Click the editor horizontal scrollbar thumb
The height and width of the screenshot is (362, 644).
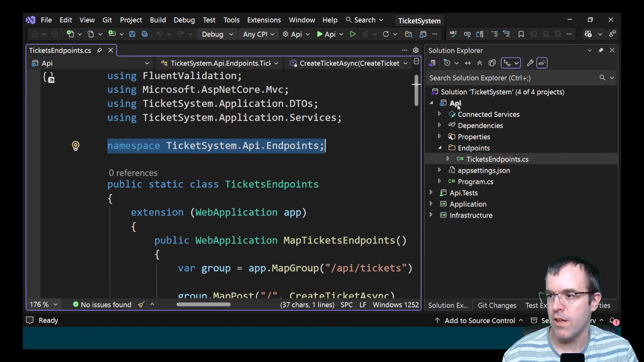click(203, 305)
